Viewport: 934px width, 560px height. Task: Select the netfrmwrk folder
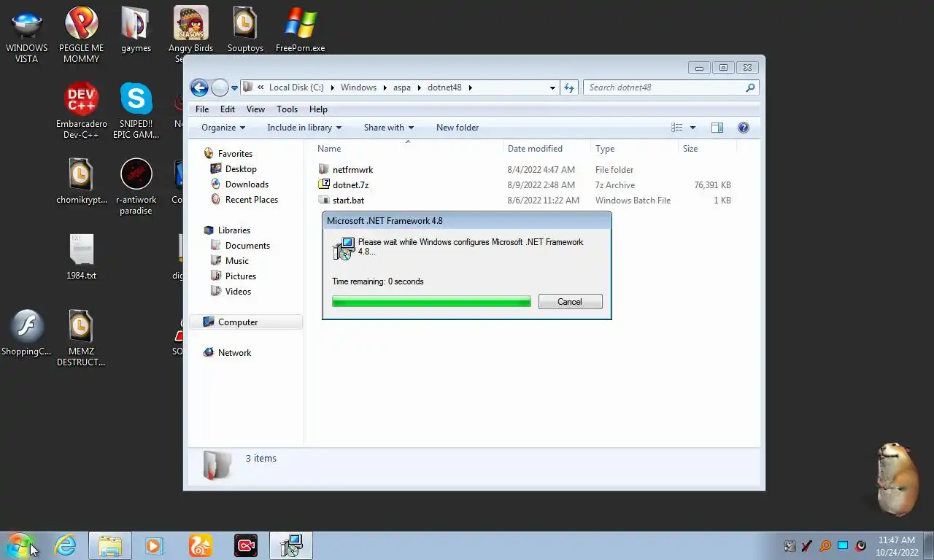click(x=352, y=170)
